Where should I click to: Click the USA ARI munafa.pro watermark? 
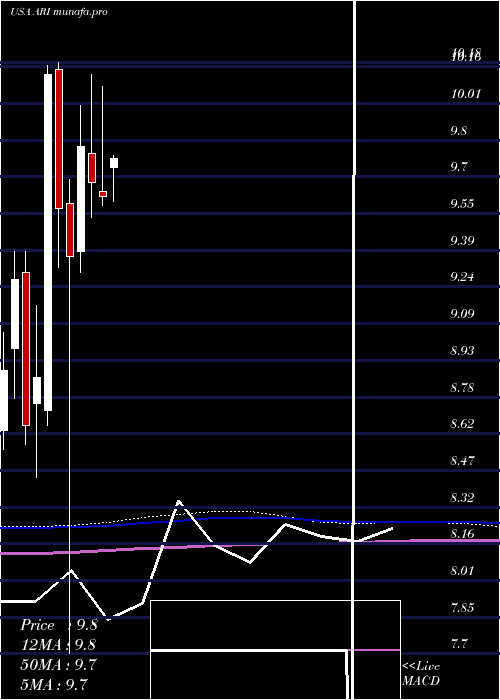59,12
